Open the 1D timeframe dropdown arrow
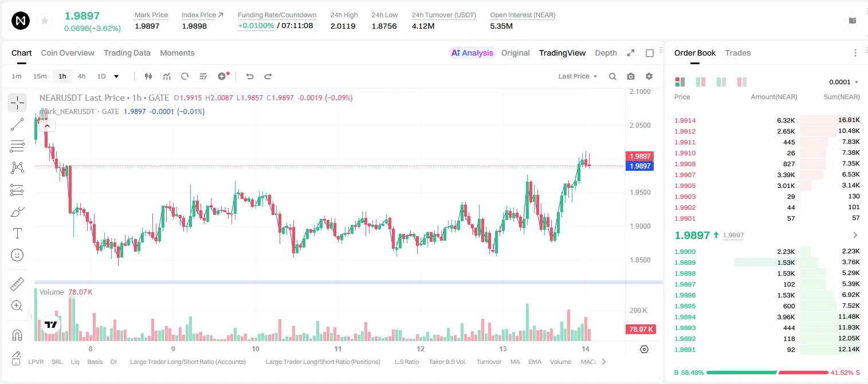The height and width of the screenshot is (384, 868). coord(116,76)
